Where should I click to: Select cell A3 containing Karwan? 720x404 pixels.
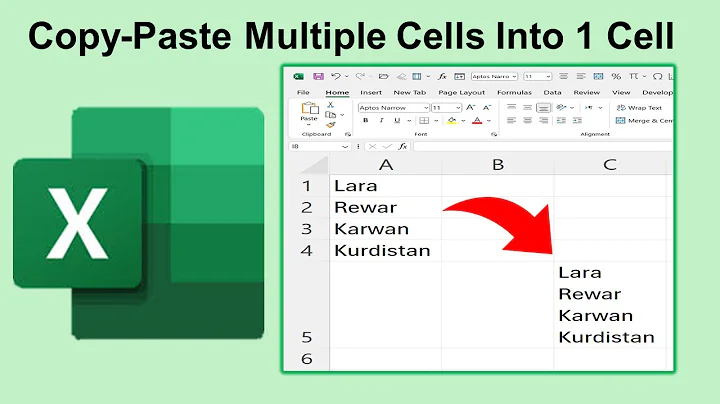click(x=386, y=229)
